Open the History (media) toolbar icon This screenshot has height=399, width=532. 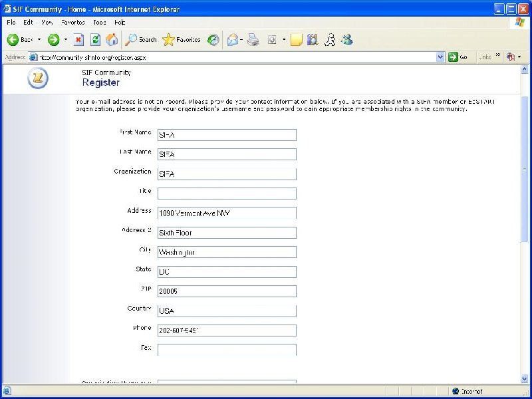213,40
